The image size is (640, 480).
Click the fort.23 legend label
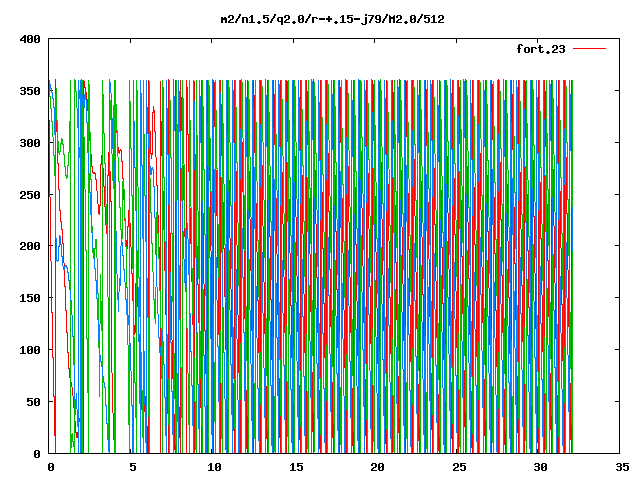coord(540,49)
